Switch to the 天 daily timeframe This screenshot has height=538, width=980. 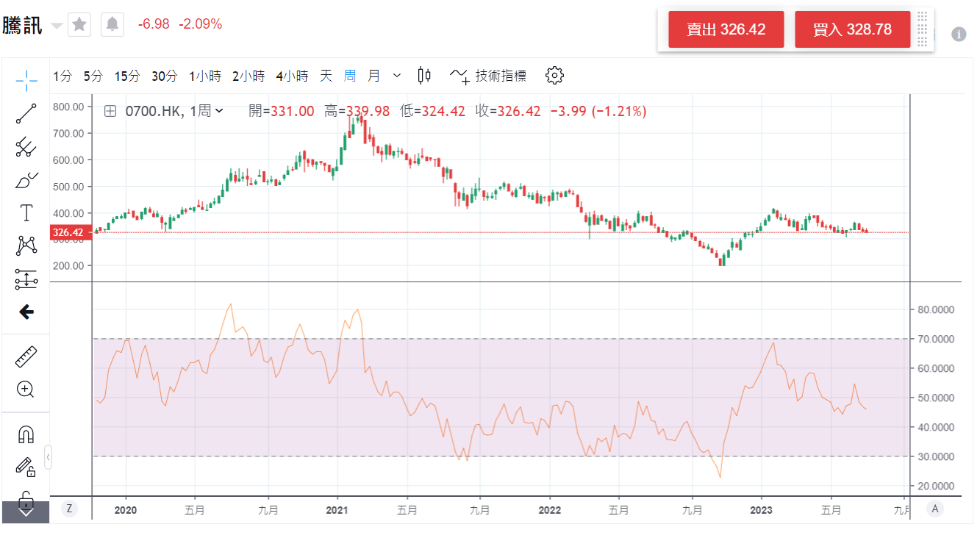(x=326, y=75)
